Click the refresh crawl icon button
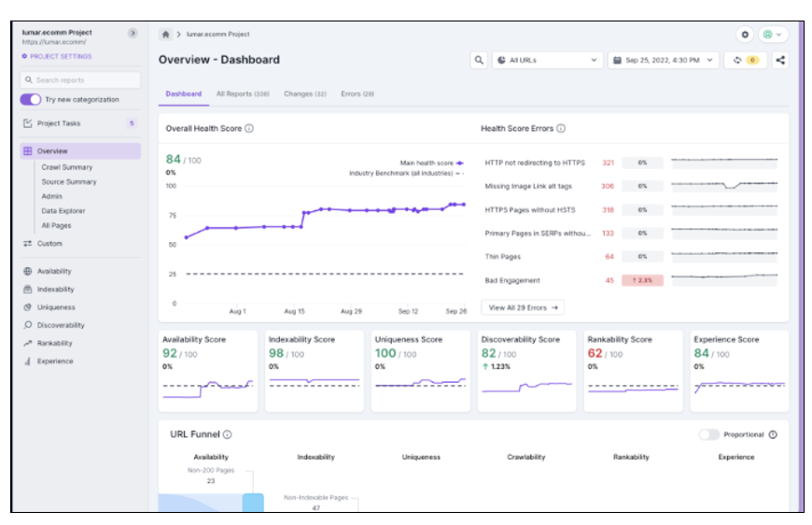 [745, 60]
